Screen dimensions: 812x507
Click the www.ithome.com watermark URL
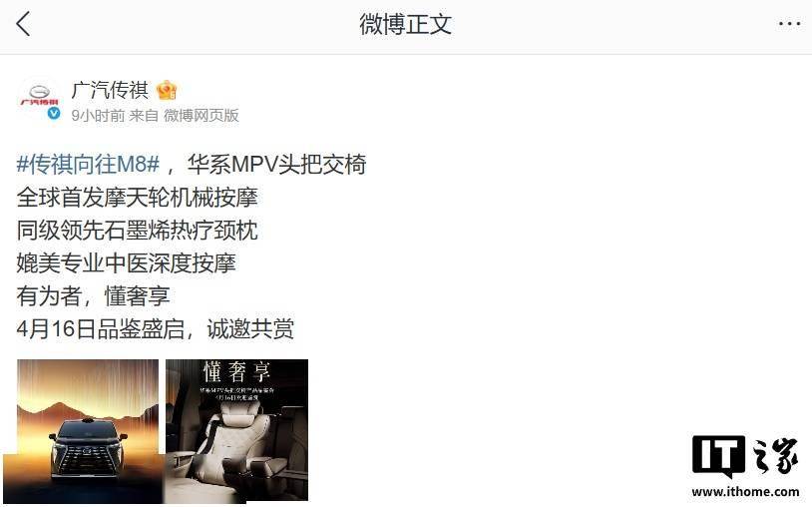tap(745, 491)
